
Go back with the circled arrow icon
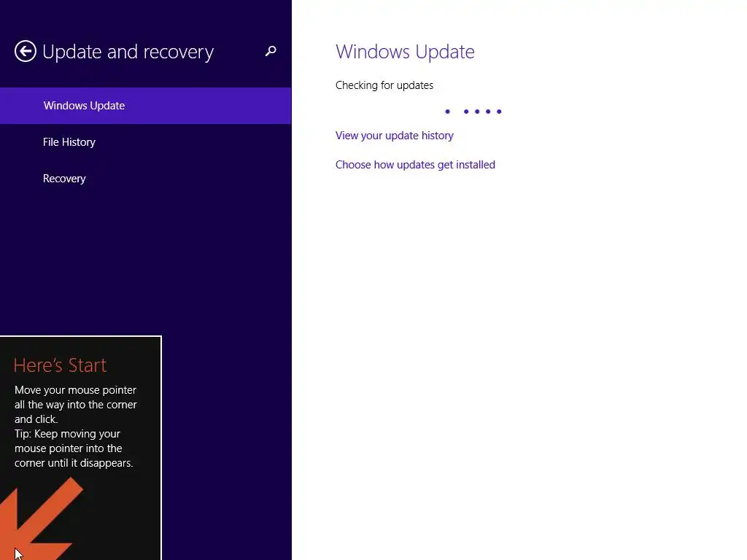pyautogui.click(x=26, y=51)
